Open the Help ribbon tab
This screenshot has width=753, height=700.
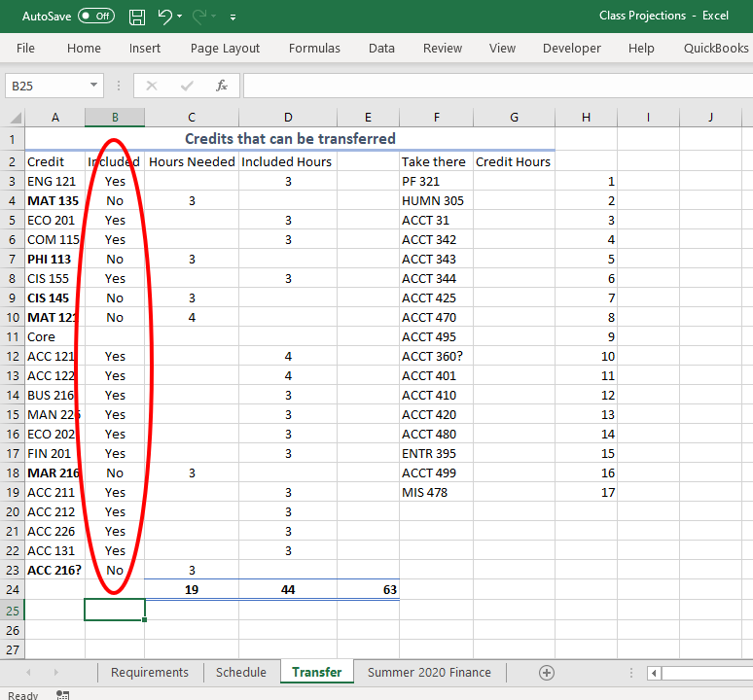(641, 48)
